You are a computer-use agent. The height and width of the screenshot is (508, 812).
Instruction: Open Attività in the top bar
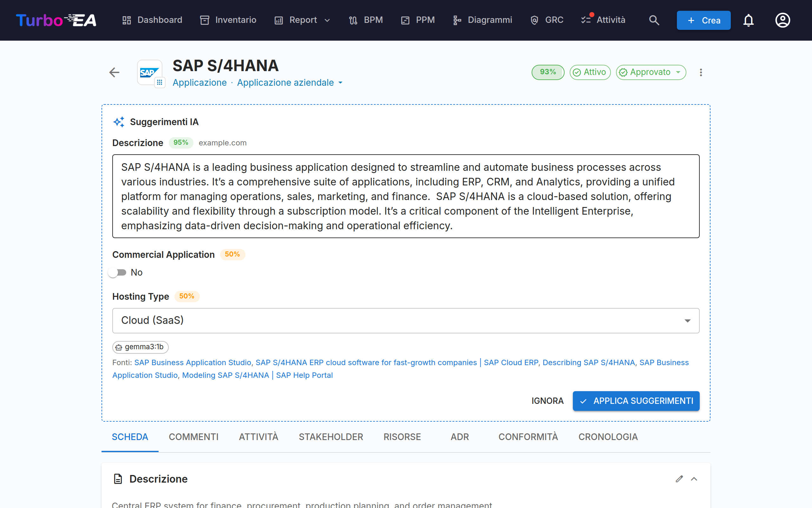pyautogui.click(x=603, y=20)
